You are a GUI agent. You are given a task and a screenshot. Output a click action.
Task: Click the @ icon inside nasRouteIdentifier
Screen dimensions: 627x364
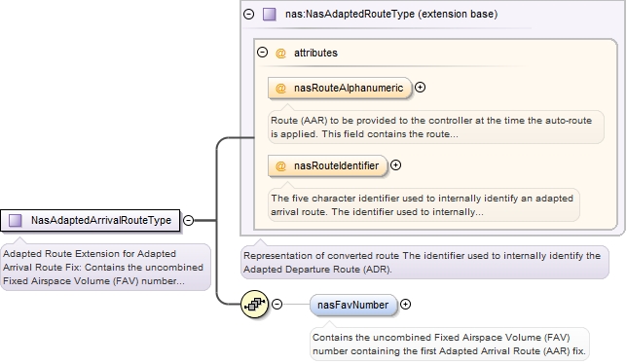click(x=280, y=165)
